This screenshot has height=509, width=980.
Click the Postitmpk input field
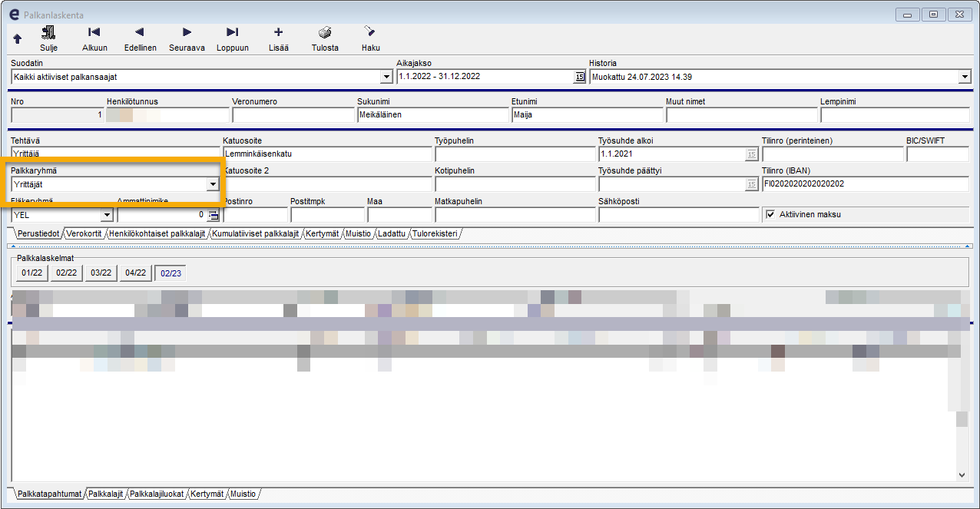[327, 215]
